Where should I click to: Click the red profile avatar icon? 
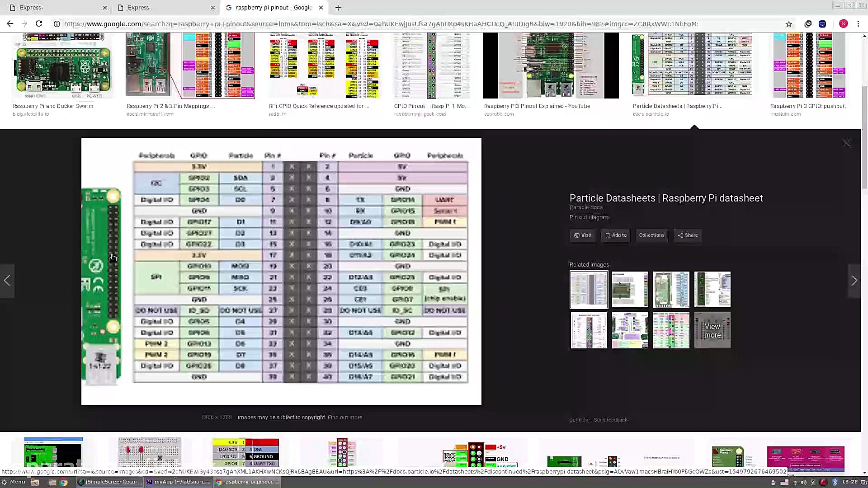pyautogui.click(x=843, y=24)
